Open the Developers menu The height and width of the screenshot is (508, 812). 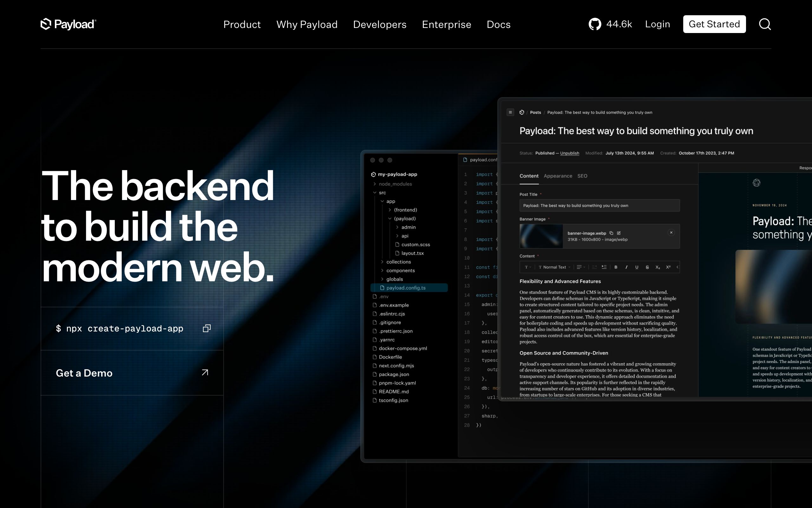(379, 24)
